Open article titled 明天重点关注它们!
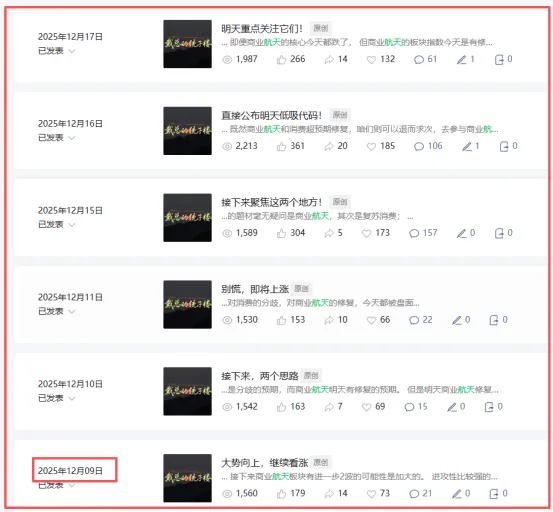The width and height of the screenshot is (553, 512). [262, 29]
